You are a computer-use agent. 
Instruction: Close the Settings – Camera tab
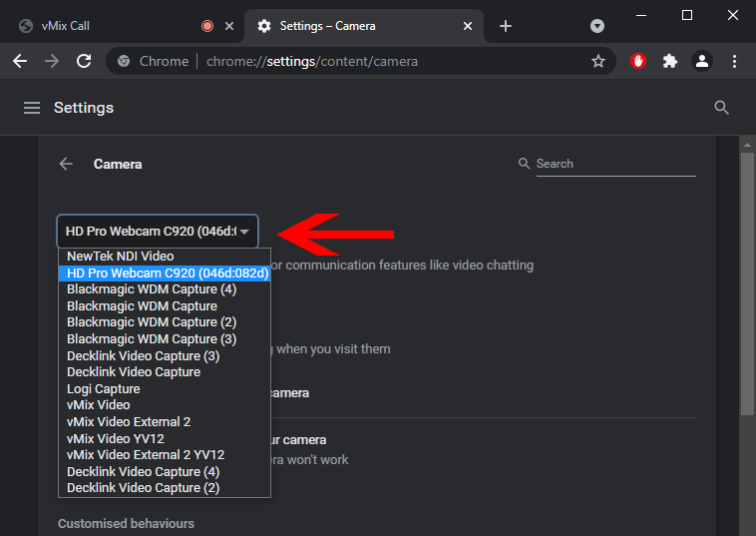pyautogui.click(x=465, y=26)
